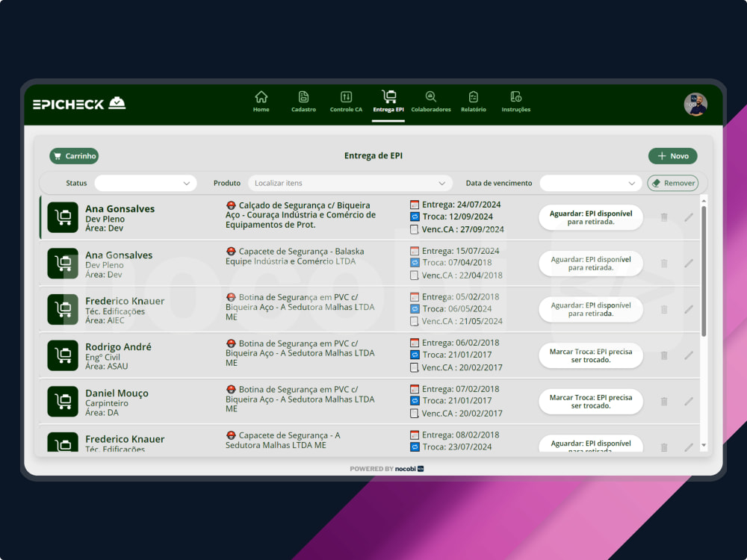Viewport: 747px width, 560px height.
Task: Open the Colaboradores tab
Action: click(431, 102)
